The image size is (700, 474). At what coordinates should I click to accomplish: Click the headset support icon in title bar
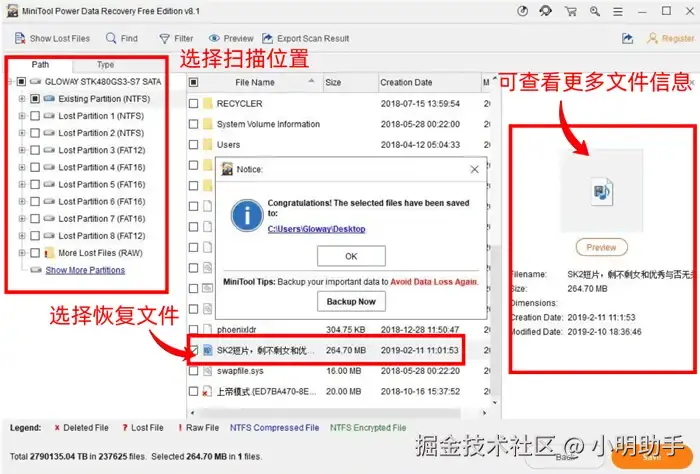(x=545, y=11)
